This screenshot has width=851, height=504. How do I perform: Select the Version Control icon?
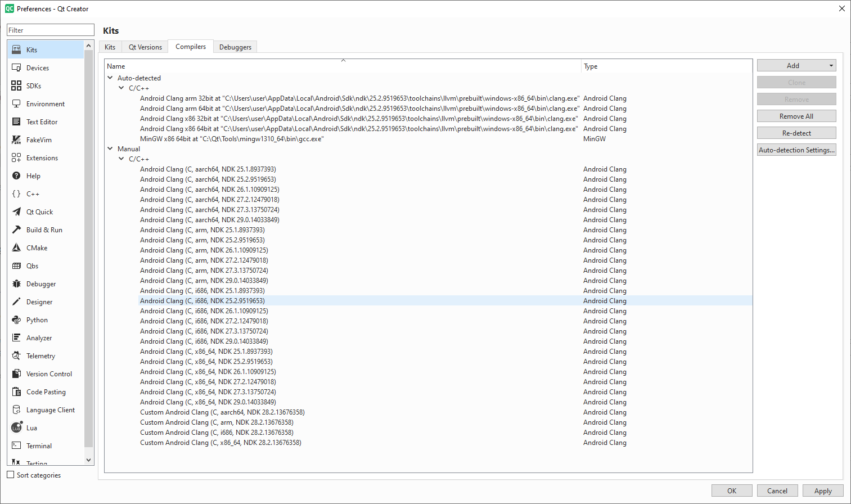16,373
